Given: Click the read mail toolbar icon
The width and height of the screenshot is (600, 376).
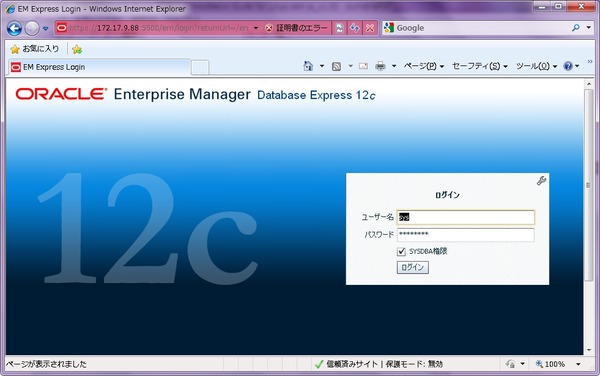Looking at the screenshot, I should tap(364, 66).
